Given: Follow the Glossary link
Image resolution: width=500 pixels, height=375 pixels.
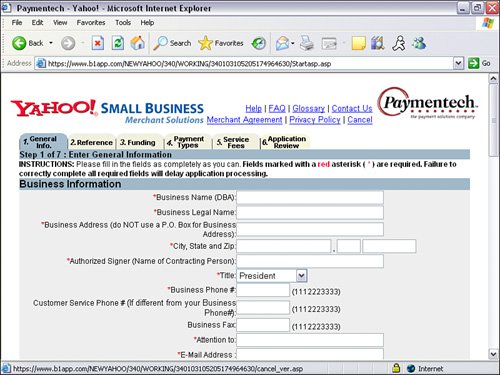Looking at the screenshot, I should click(308, 108).
